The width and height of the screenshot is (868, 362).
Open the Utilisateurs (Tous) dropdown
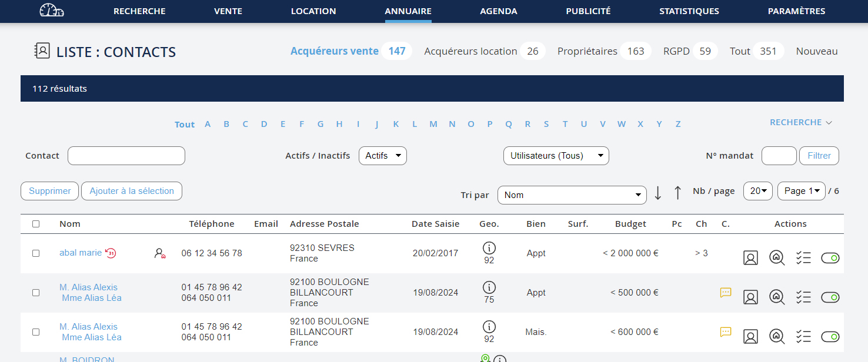point(556,156)
